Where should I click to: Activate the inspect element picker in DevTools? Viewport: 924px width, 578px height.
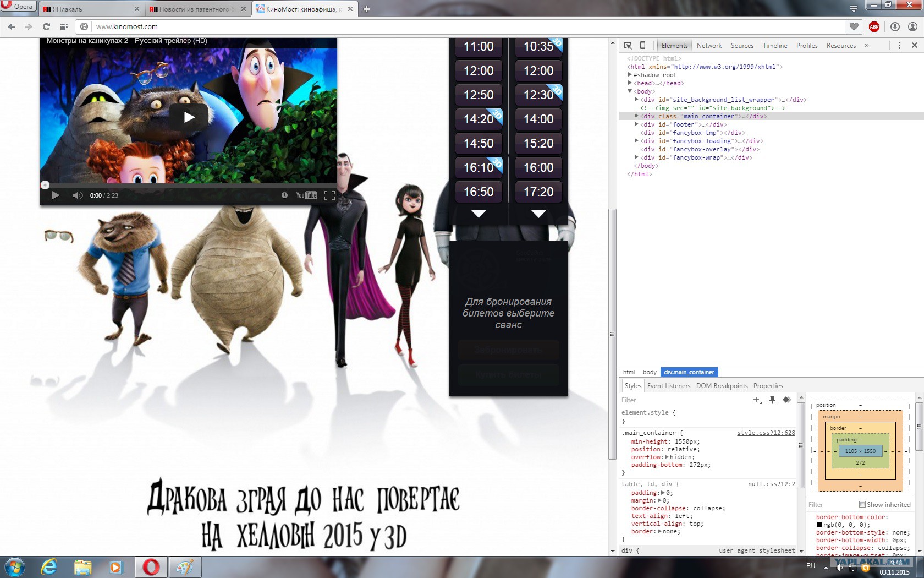(628, 45)
